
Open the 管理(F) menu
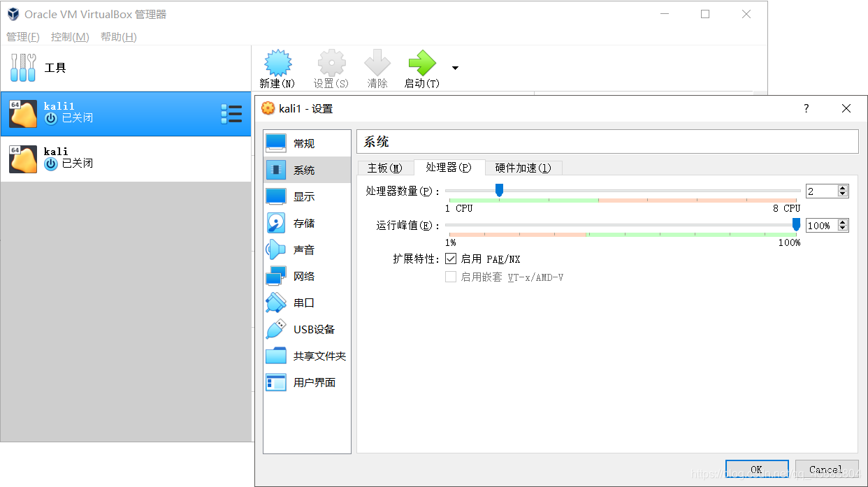click(23, 36)
